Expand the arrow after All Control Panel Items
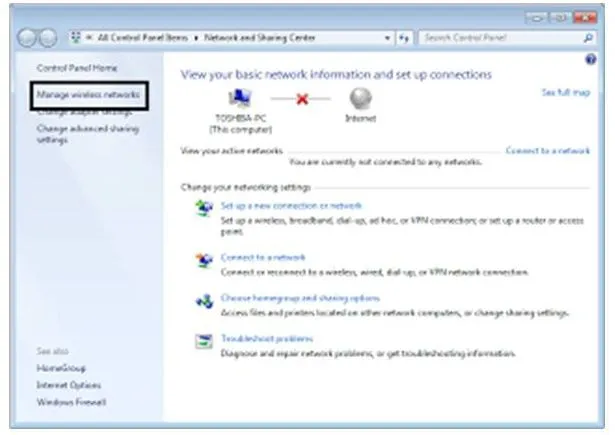Image resolution: width=615 pixels, height=435 pixels. tap(196, 38)
